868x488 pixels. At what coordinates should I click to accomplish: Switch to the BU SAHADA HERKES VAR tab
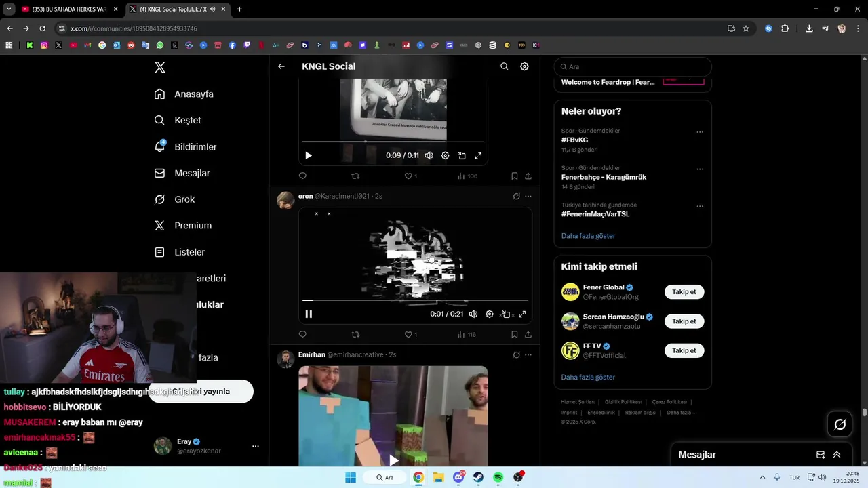pyautogui.click(x=70, y=9)
